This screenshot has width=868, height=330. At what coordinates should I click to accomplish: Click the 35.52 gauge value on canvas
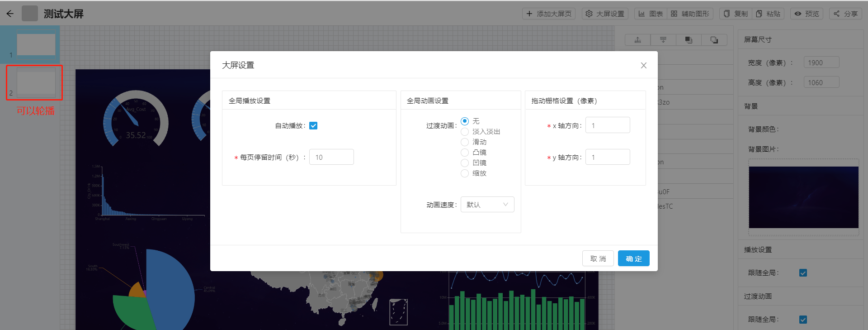136,135
